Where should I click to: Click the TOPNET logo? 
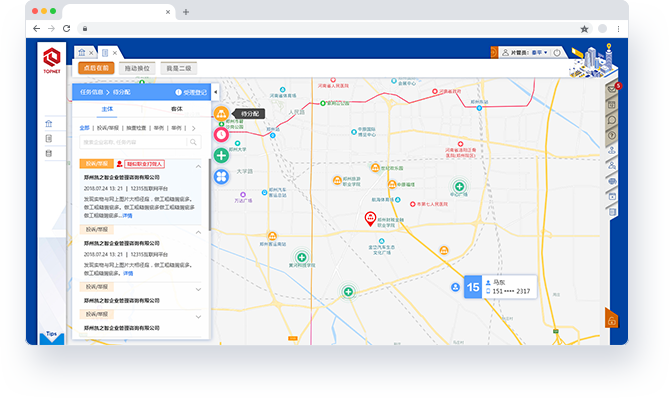(52, 60)
